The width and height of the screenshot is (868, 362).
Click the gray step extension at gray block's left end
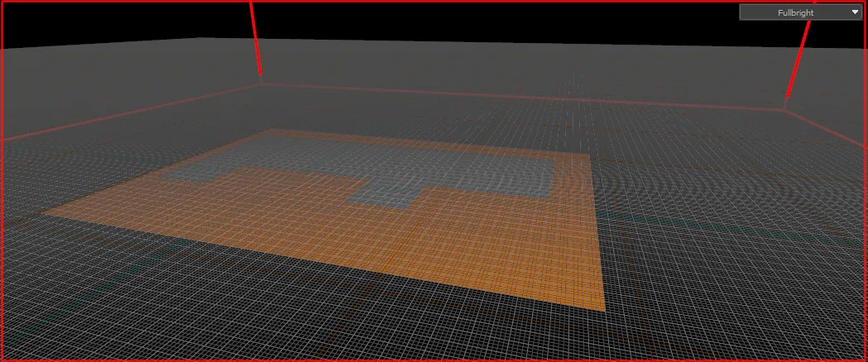click(194, 174)
